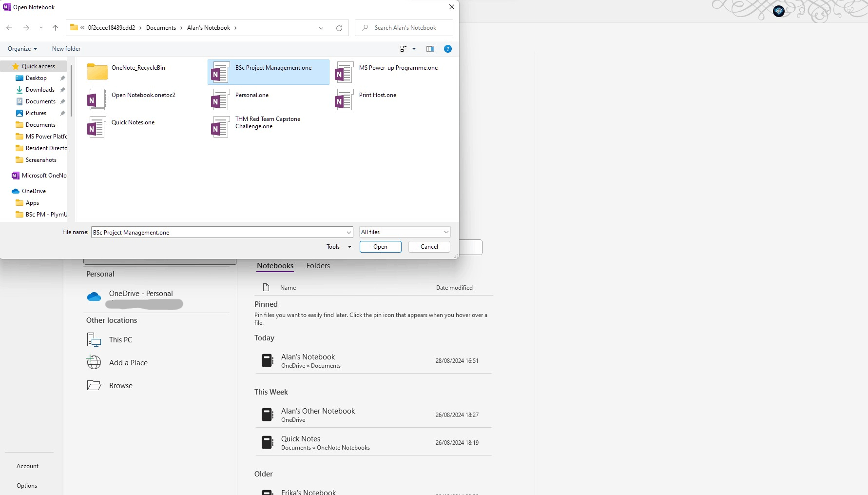The width and height of the screenshot is (868, 495).
Task: Click the 26/08/2024 18:27 date entry
Action: pyautogui.click(x=457, y=415)
